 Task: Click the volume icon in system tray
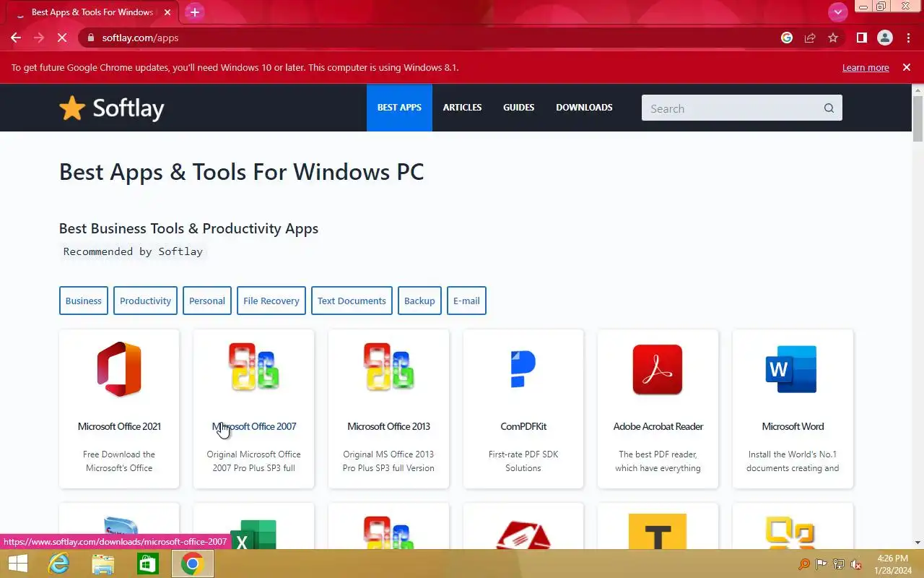click(856, 564)
